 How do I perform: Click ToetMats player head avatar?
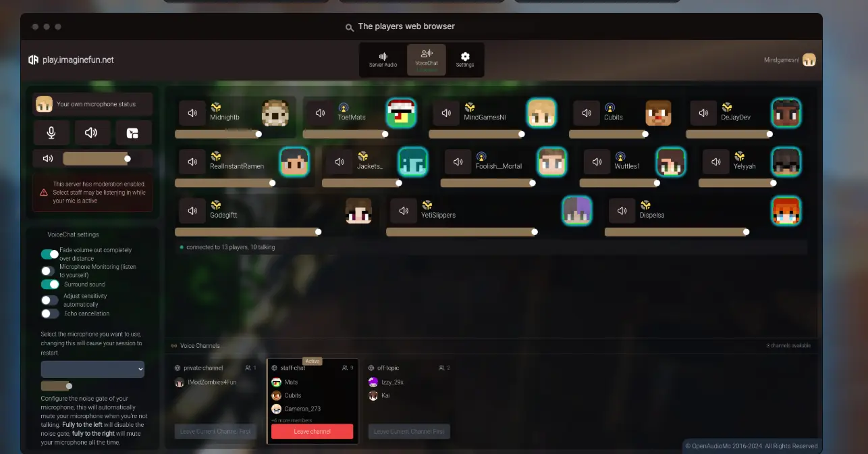tap(401, 113)
